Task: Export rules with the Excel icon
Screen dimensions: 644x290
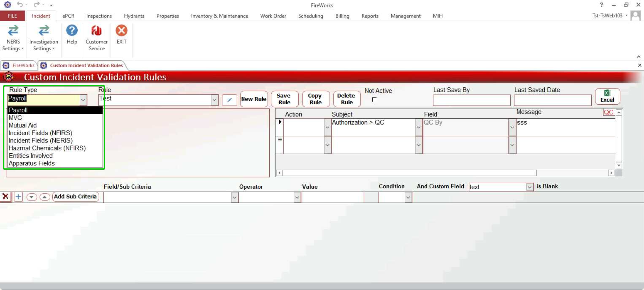Action: point(607,97)
